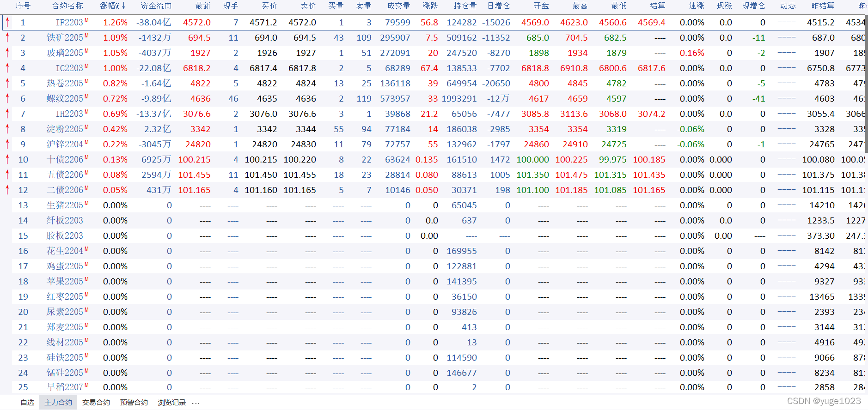Switch to the 自选 tab
This screenshot has height=410, width=868.
[x=27, y=403]
